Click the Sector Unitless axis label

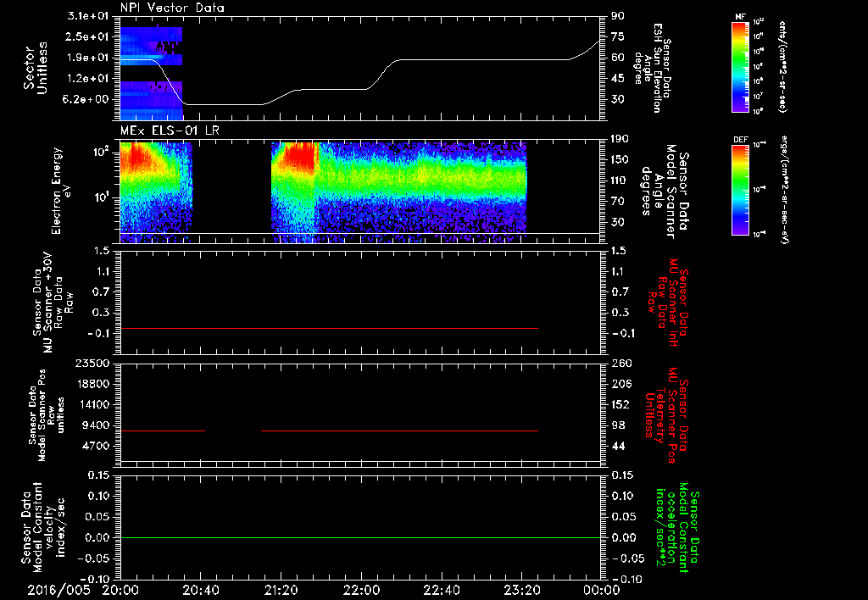[x=36, y=68]
